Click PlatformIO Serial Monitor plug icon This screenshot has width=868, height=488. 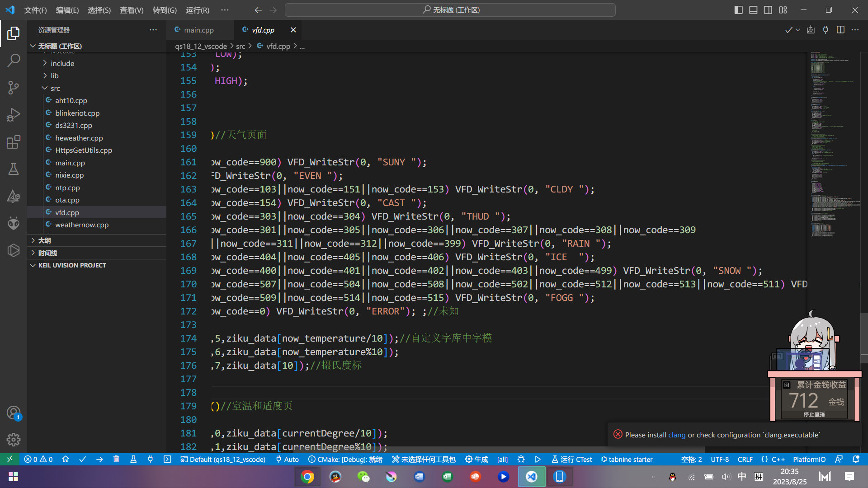coord(151,459)
